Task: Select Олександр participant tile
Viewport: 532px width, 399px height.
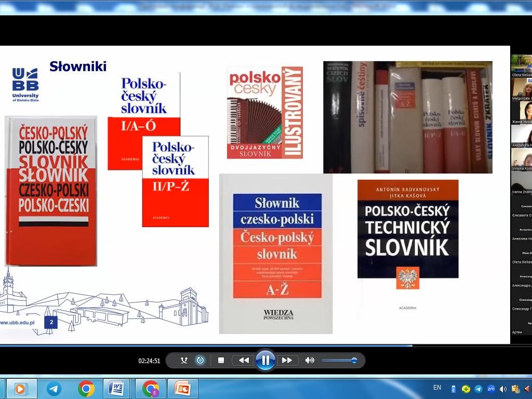Action: [x=522, y=300]
